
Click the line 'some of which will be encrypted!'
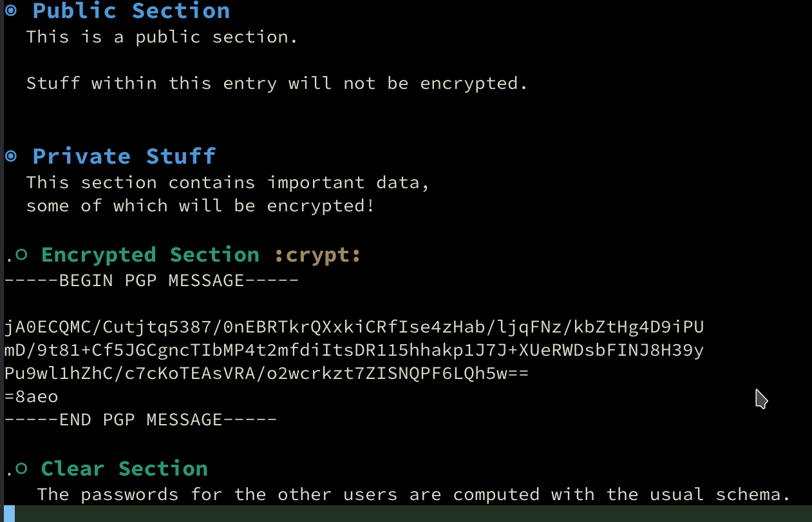coord(200,206)
